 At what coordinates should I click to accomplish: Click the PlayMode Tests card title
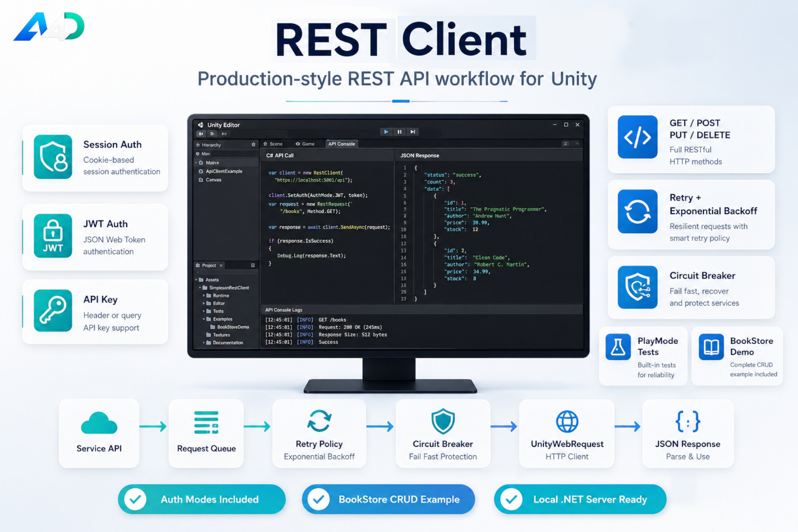[x=658, y=346]
